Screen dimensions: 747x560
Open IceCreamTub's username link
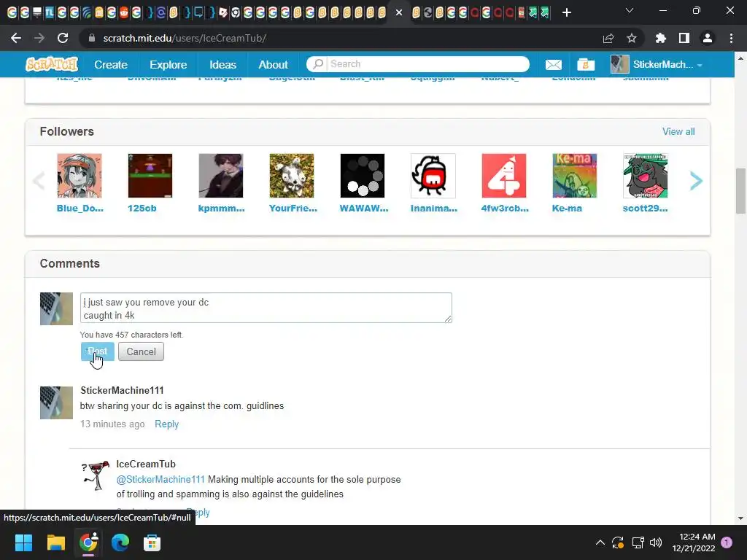tap(146, 464)
